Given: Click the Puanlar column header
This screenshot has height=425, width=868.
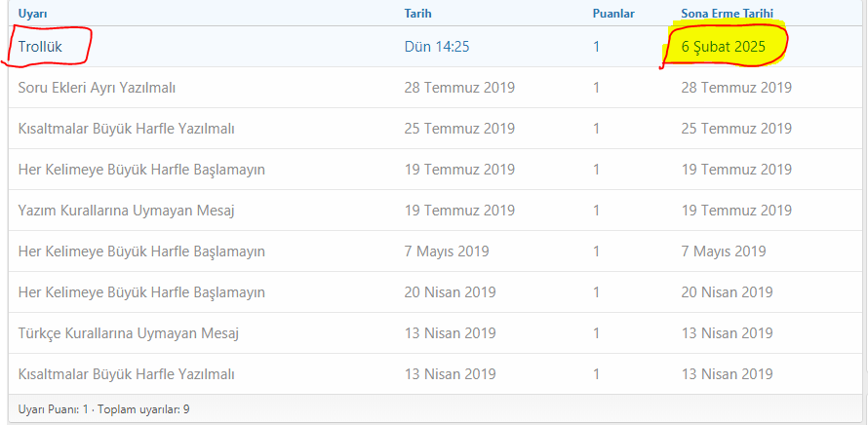Looking at the screenshot, I should click(x=613, y=14).
